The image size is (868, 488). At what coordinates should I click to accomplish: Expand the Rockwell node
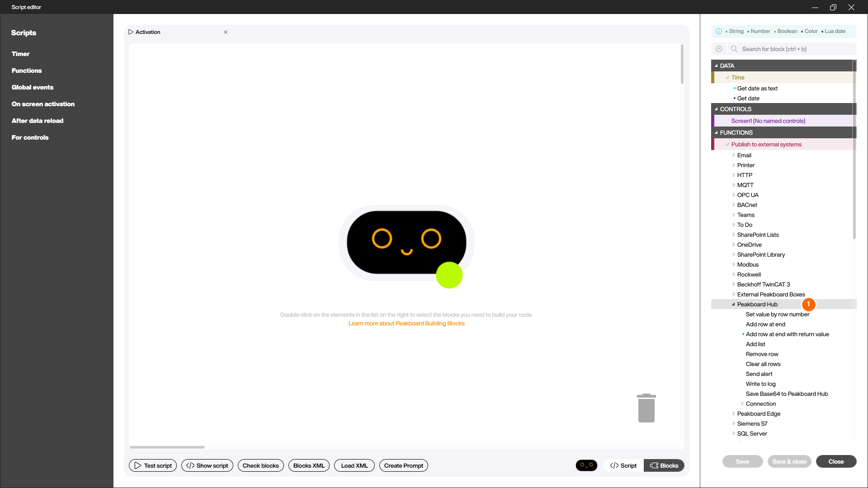(x=734, y=274)
